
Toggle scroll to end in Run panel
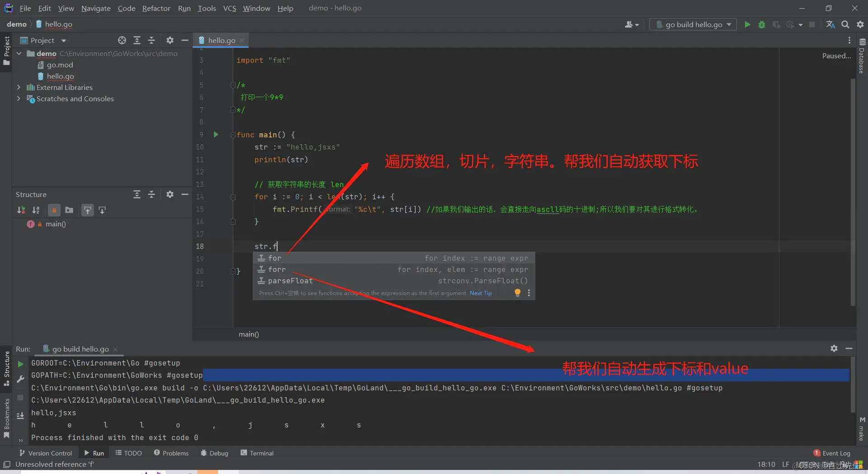click(x=20, y=416)
